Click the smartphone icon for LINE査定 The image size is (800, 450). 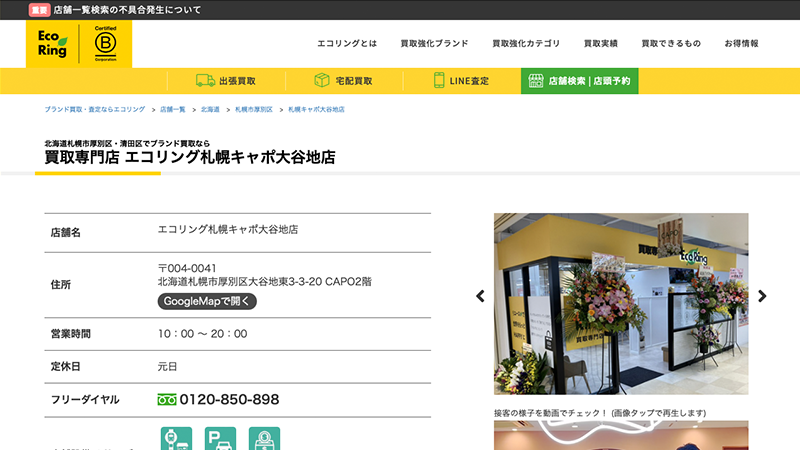(x=439, y=81)
